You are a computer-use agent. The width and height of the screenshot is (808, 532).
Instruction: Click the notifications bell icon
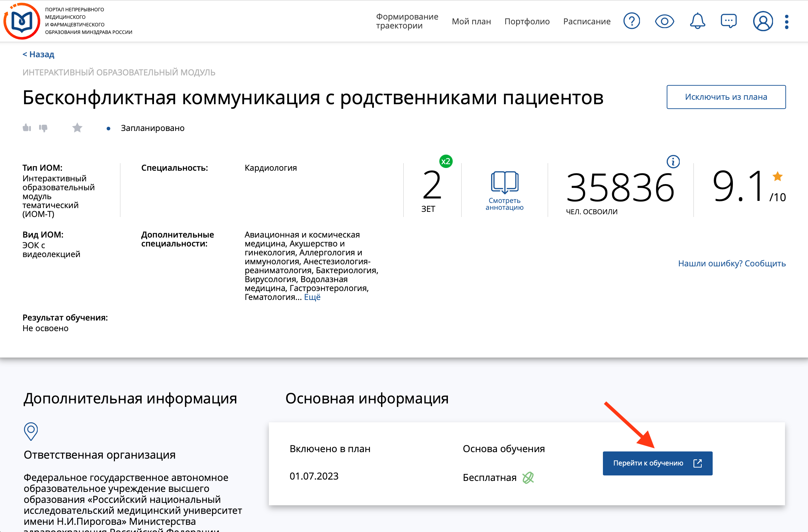tap(697, 21)
